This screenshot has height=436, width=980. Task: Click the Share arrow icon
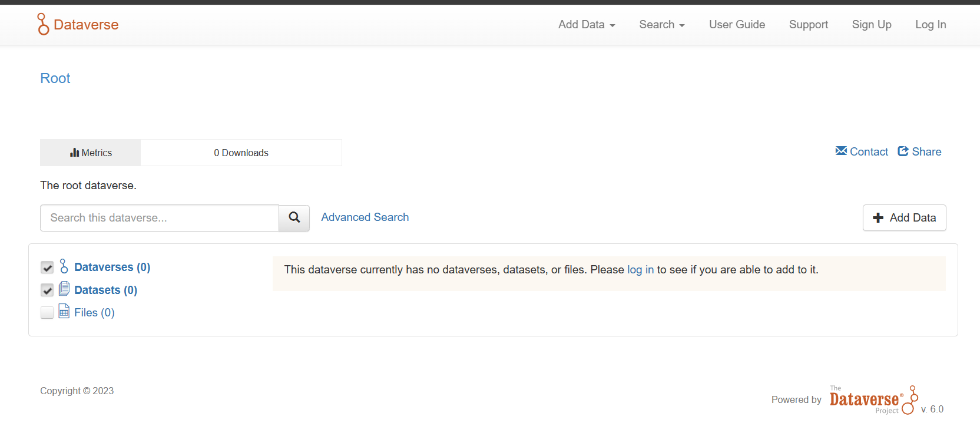click(x=903, y=151)
